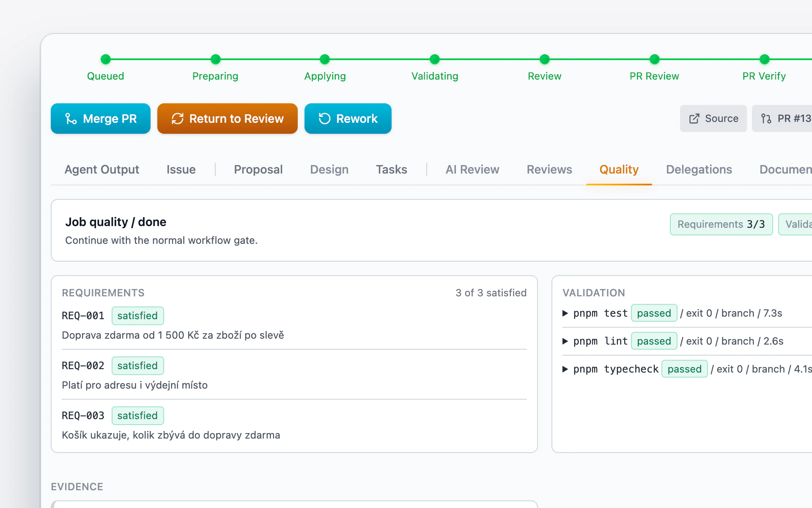Click the PR Verify step marker
Viewport: 812px width, 508px height.
coord(765,59)
